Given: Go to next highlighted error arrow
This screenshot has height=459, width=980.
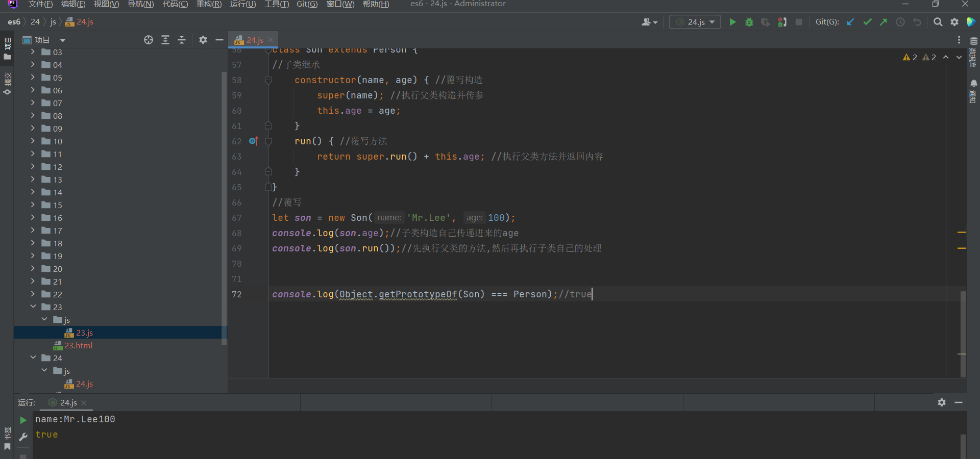Looking at the screenshot, I should pos(959,57).
